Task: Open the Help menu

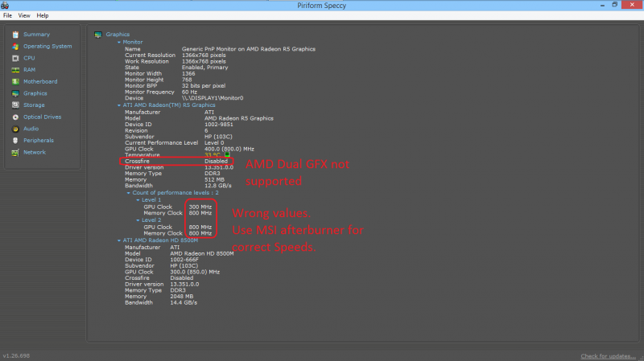Action: (43, 15)
